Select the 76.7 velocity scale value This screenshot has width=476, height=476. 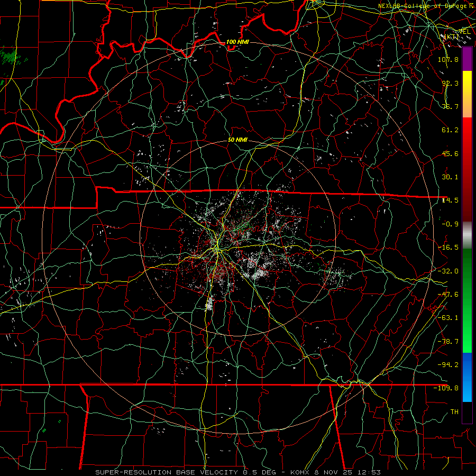pos(450,106)
